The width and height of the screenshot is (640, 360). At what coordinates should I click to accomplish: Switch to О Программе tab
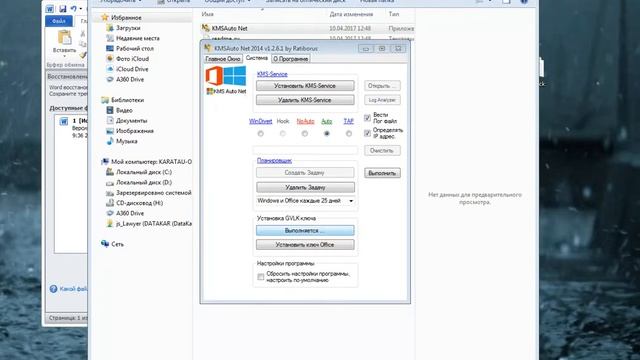point(291,59)
